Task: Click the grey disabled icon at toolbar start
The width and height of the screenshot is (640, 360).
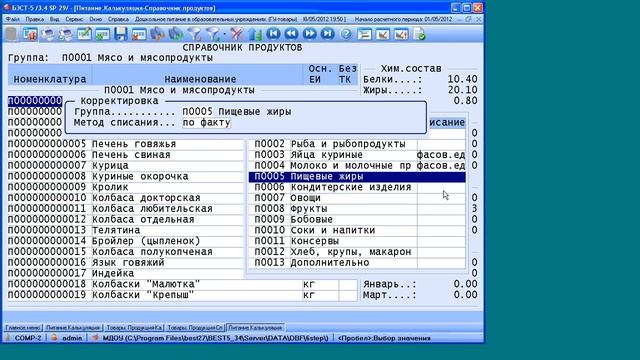Action: (x=11, y=34)
